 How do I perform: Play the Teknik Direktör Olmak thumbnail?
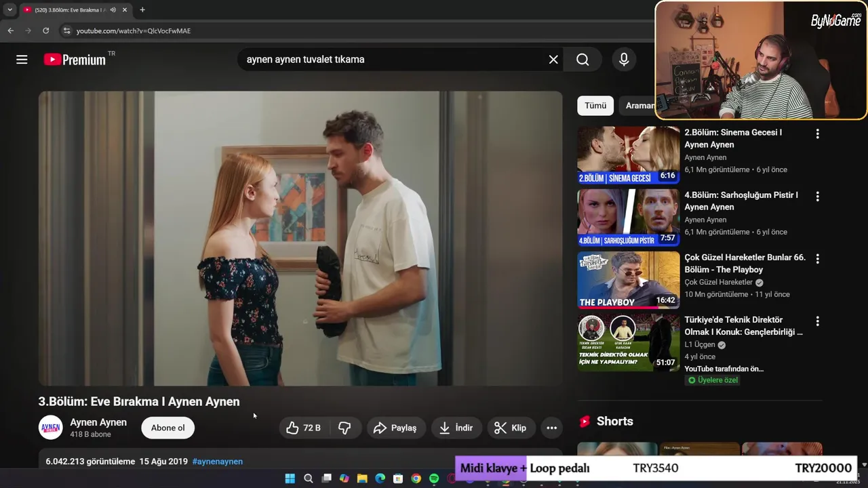(628, 342)
